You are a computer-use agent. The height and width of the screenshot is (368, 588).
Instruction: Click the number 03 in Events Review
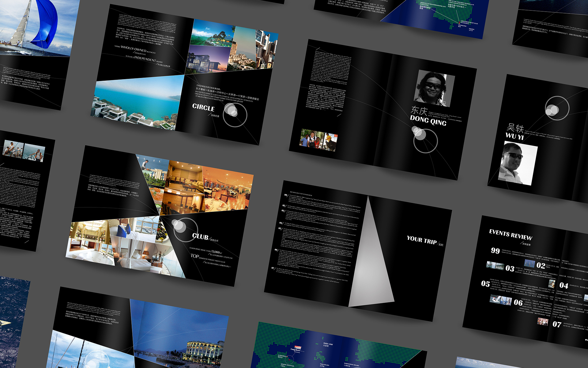tap(510, 269)
